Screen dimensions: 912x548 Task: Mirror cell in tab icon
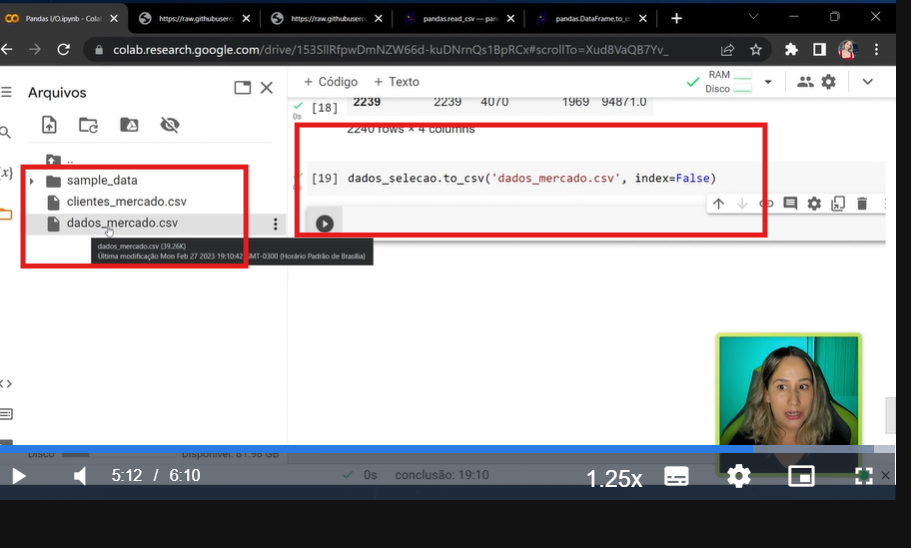(838, 204)
